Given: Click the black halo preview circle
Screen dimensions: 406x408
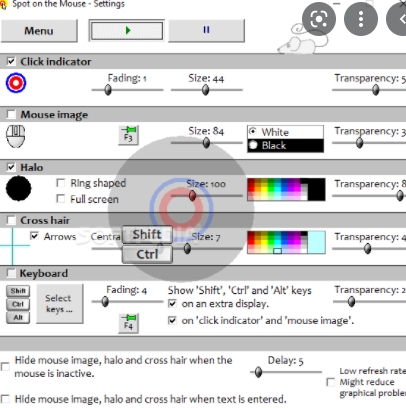Looking at the screenshot, I should click(x=19, y=189).
